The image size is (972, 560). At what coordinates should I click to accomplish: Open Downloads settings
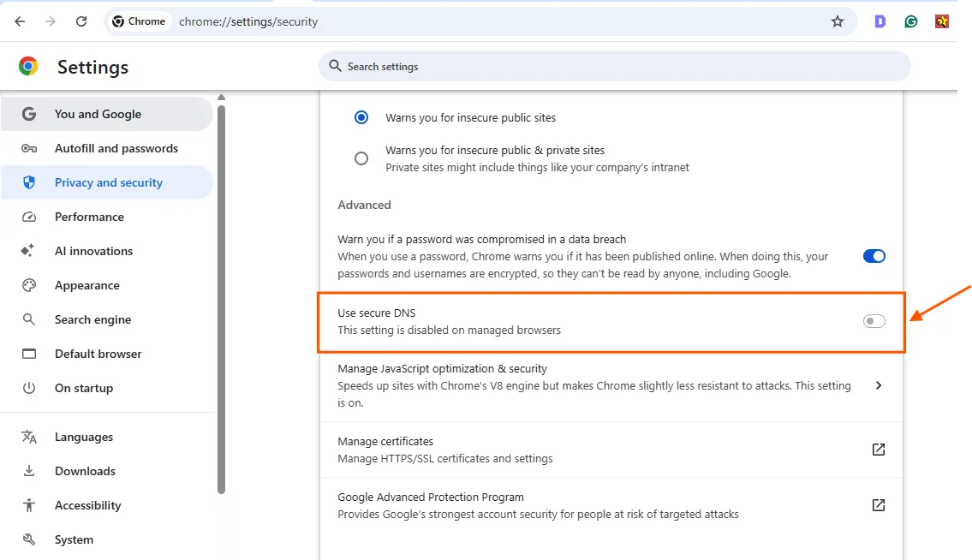107,471
